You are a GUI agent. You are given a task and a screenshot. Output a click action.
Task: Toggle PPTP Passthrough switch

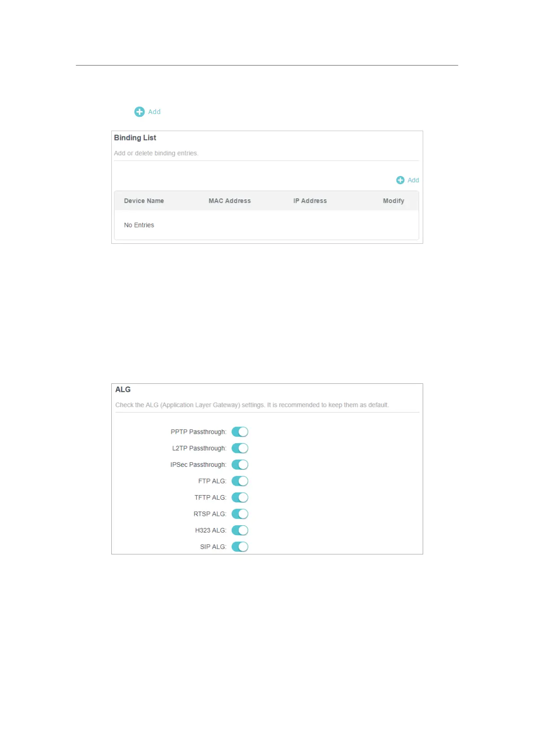[x=240, y=432]
